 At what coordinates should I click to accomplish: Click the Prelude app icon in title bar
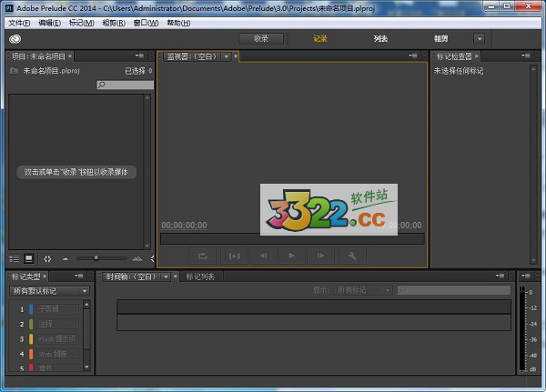(x=10, y=8)
